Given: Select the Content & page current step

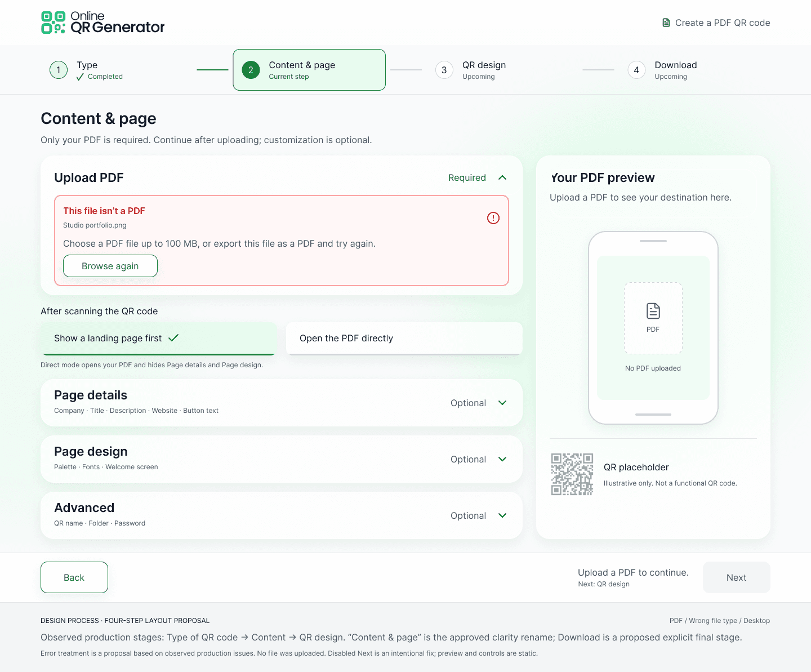Looking at the screenshot, I should [x=309, y=70].
